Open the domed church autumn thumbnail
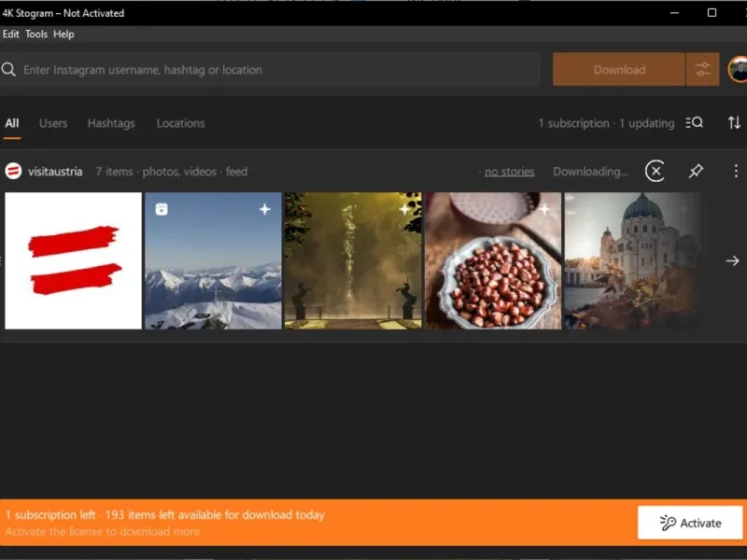 [633, 260]
